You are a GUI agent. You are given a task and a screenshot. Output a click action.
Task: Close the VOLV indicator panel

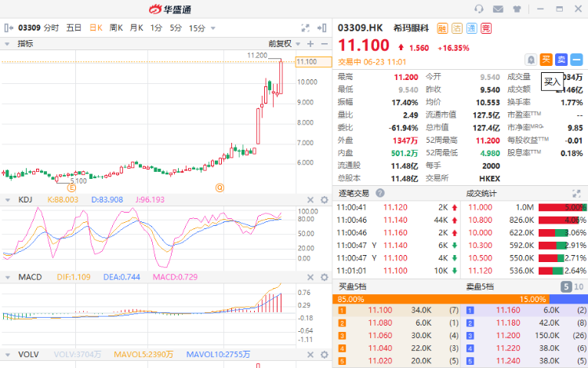point(310,355)
